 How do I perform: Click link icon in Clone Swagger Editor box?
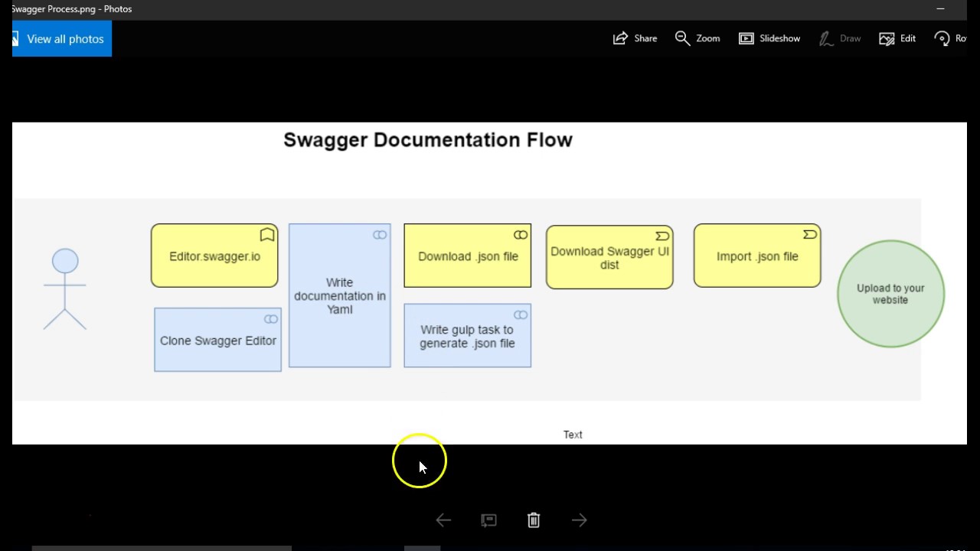pos(271,319)
